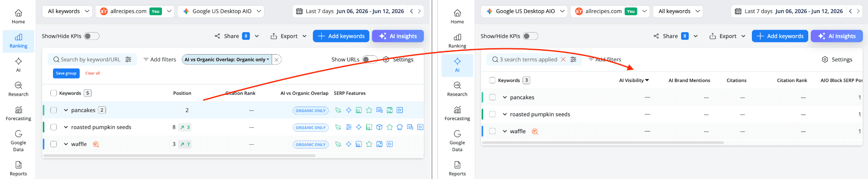Image resolution: width=868 pixels, height=179 pixels.
Task: Open Forecasting in the right panel sidebar
Action: pos(457,113)
